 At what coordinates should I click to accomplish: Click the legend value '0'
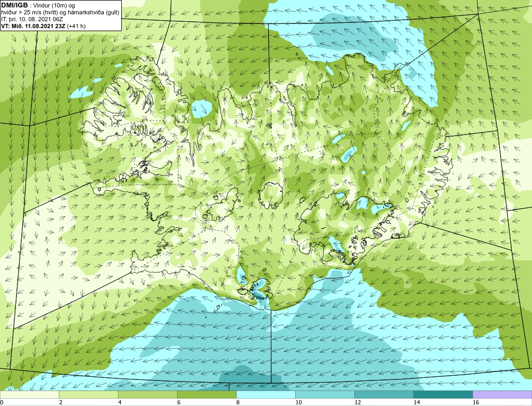(x=2, y=402)
